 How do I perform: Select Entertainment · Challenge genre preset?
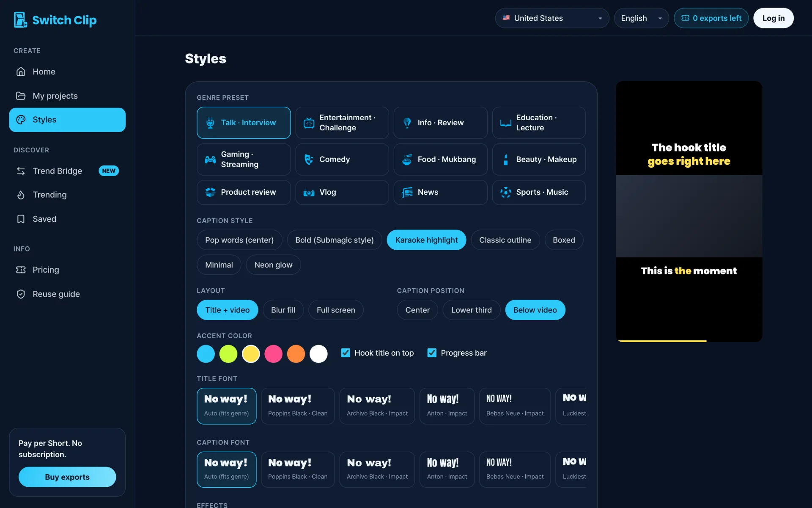[342, 123]
